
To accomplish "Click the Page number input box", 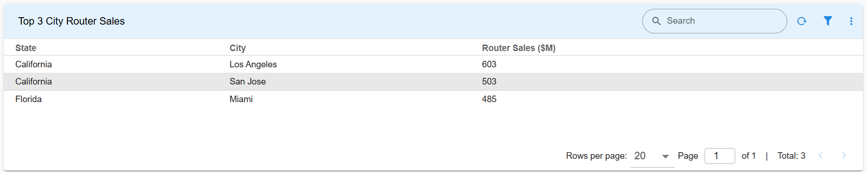I will (719, 156).
